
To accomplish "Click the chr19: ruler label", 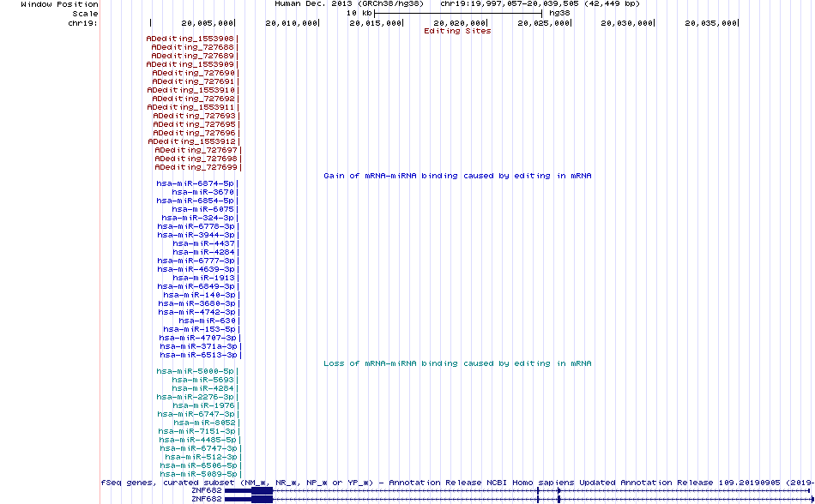I will [82, 23].
